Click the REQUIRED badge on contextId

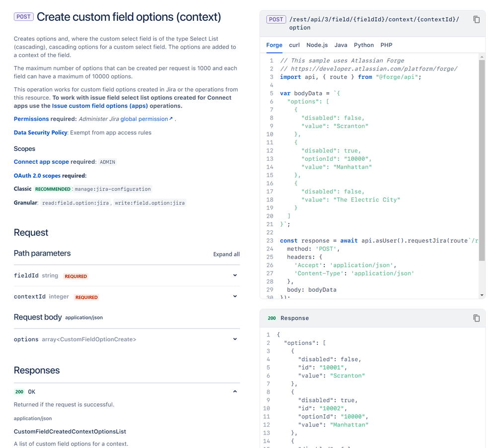click(86, 297)
